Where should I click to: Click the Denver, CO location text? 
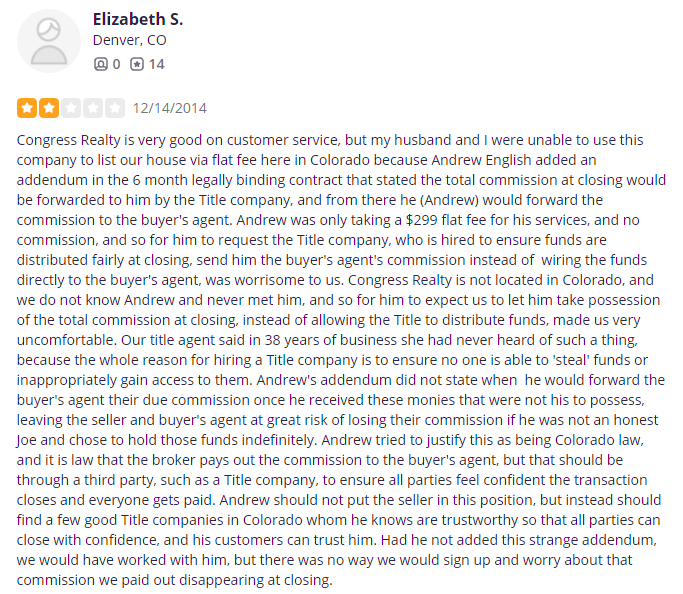click(130, 41)
